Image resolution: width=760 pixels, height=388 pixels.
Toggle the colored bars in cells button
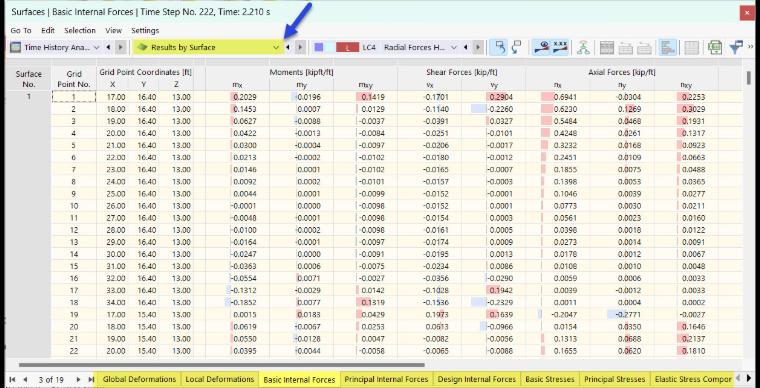668,47
